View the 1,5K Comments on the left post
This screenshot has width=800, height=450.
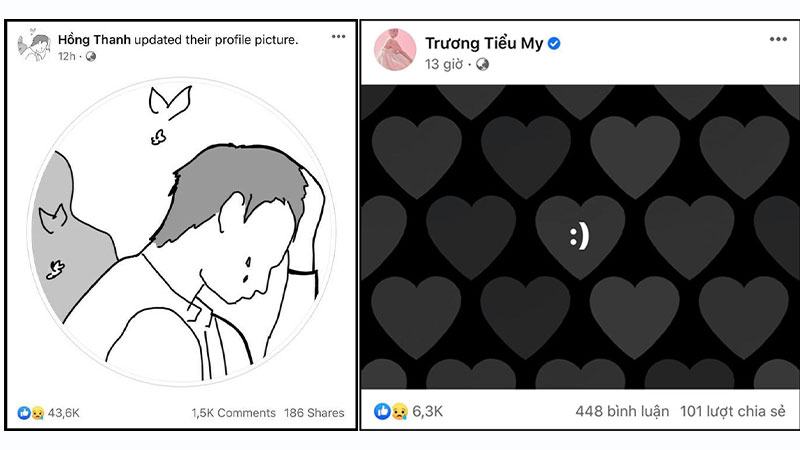[234, 413]
